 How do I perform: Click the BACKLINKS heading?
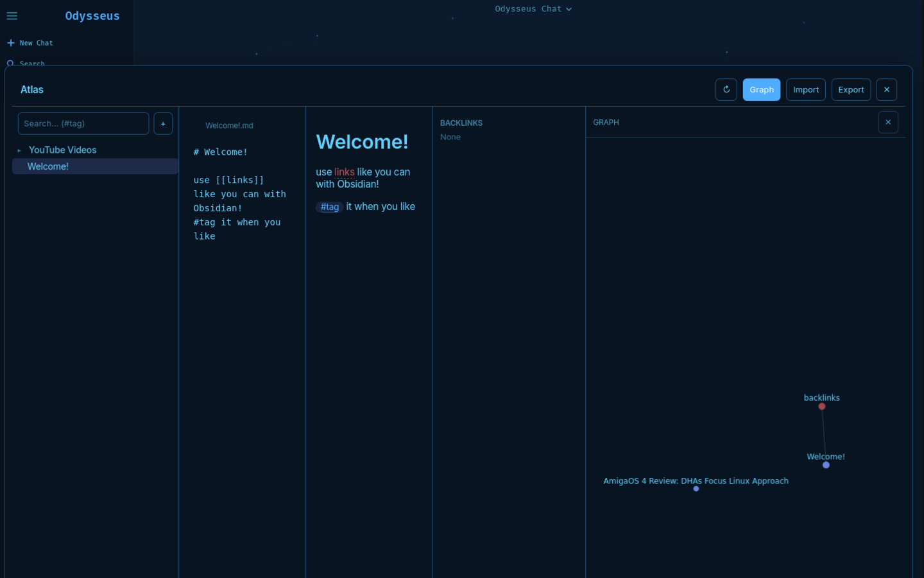(x=461, y=123)
